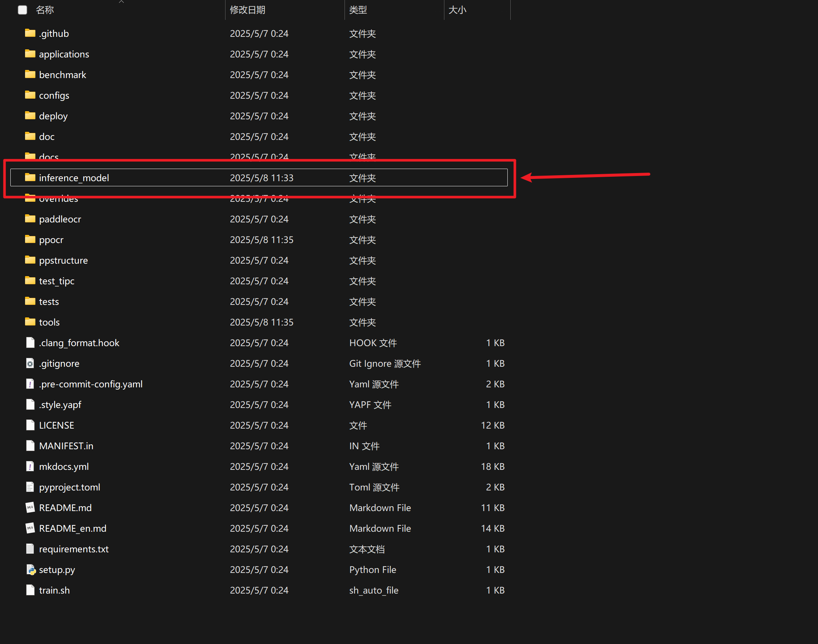Sort by 名称 column header

pyautogui.click(x=45, y=10)
